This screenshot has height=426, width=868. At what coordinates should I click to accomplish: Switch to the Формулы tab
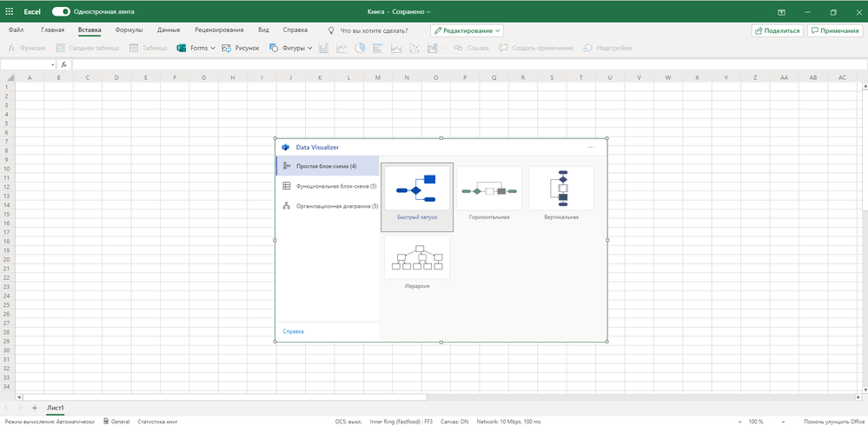[x=129, y=30]
